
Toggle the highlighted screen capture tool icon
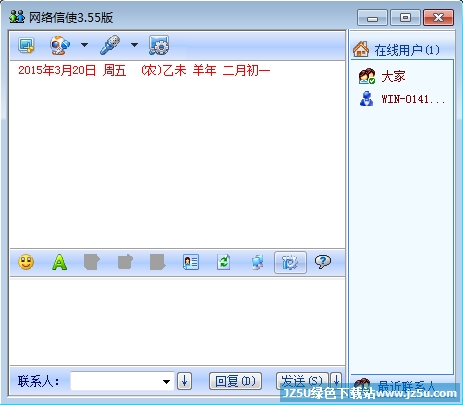coord(290,262)
